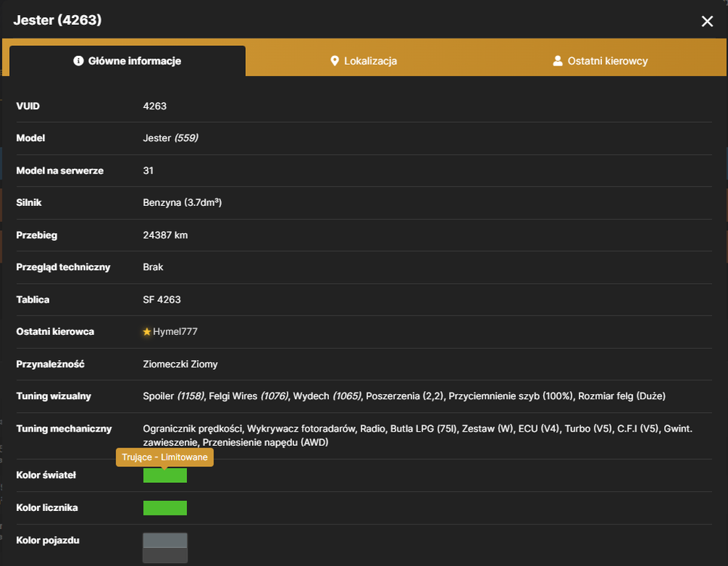
Task: Click the Przeniesienie napędu (AWD) entry
Action: click(265, 442)
